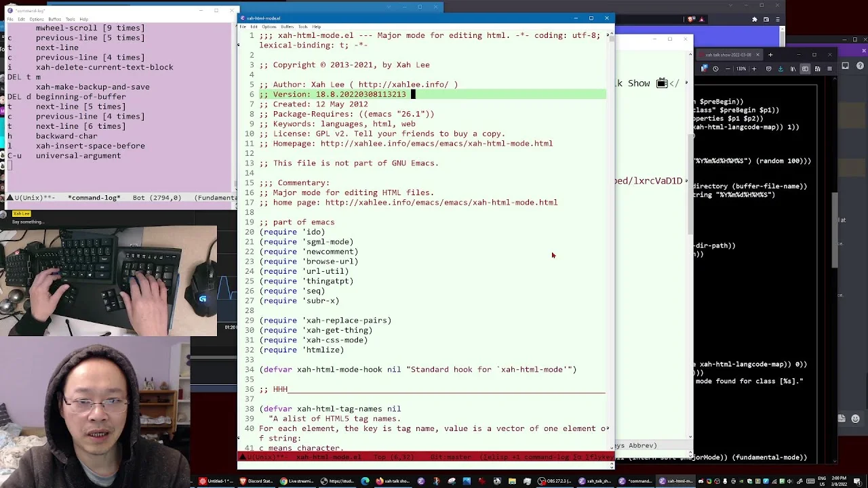Open Brave shields lion icon
The width and height of the screenshot is (868, 488).
(x=691, y=19)
